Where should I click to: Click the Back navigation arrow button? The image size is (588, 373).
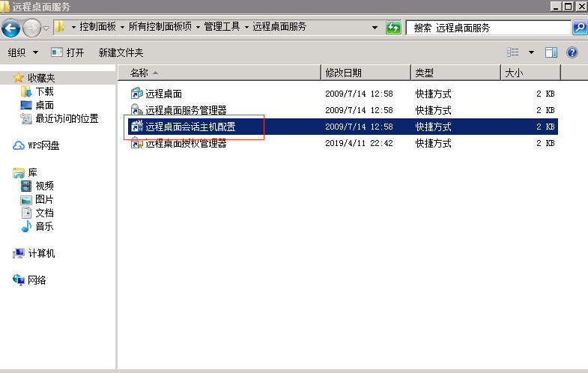pos(11,28)
